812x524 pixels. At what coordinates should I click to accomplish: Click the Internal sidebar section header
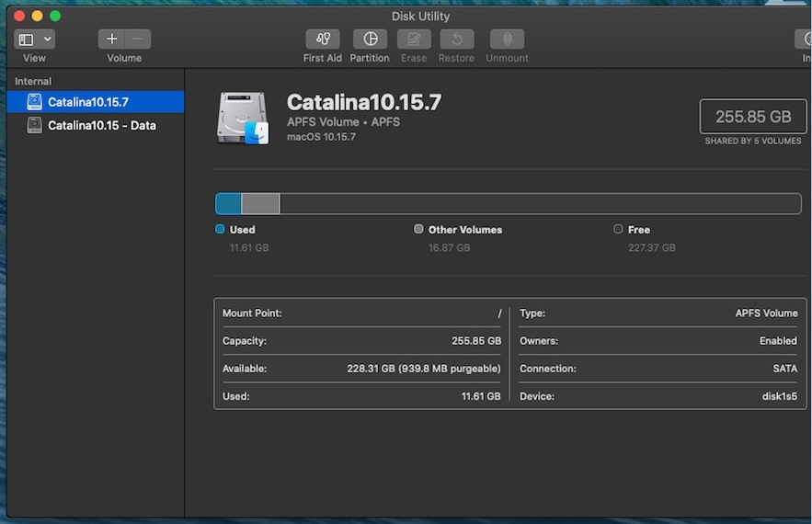(33, 81)
